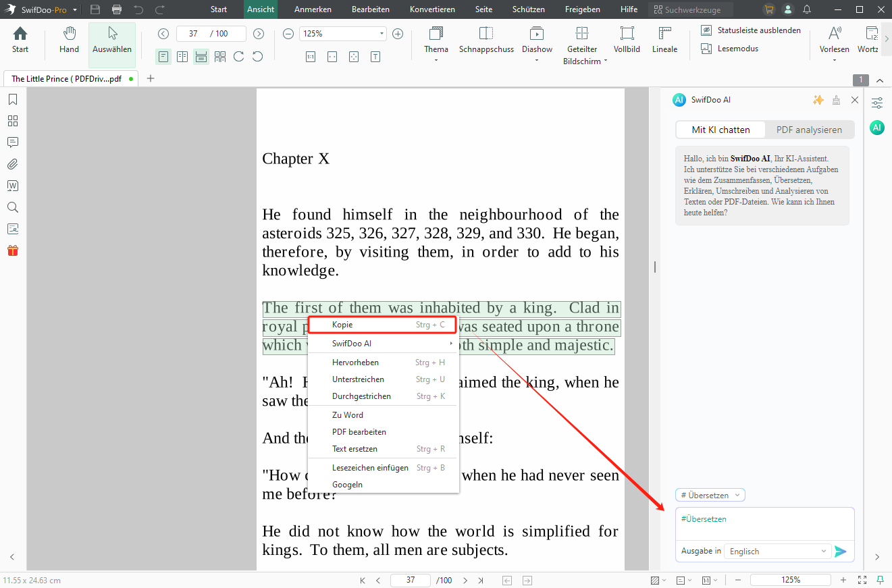Open the user account icon

787,9
